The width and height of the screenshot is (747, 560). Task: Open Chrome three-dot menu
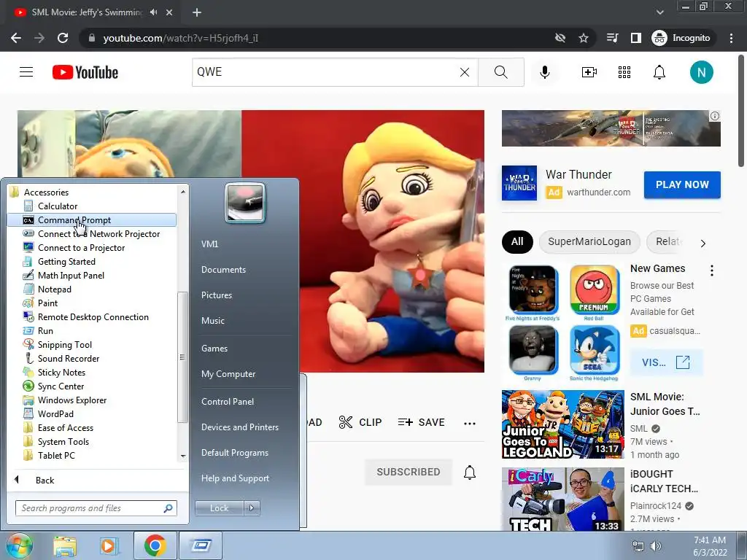coord(731,38)
